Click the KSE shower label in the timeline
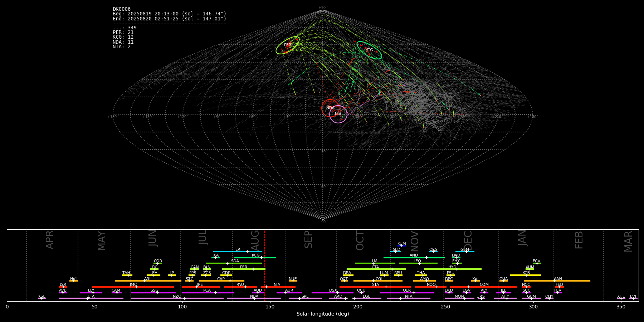 tap(42, 296)
